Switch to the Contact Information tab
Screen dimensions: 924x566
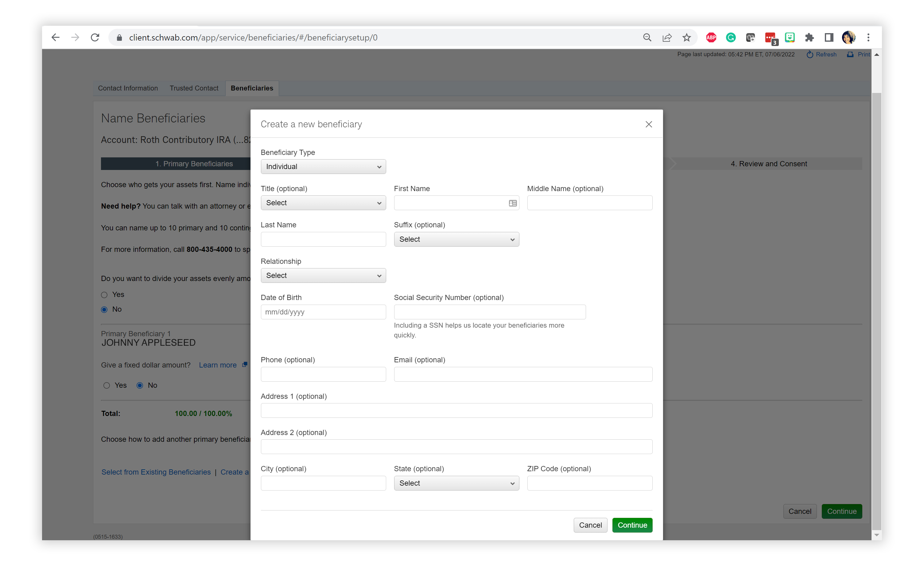point(128,88)
